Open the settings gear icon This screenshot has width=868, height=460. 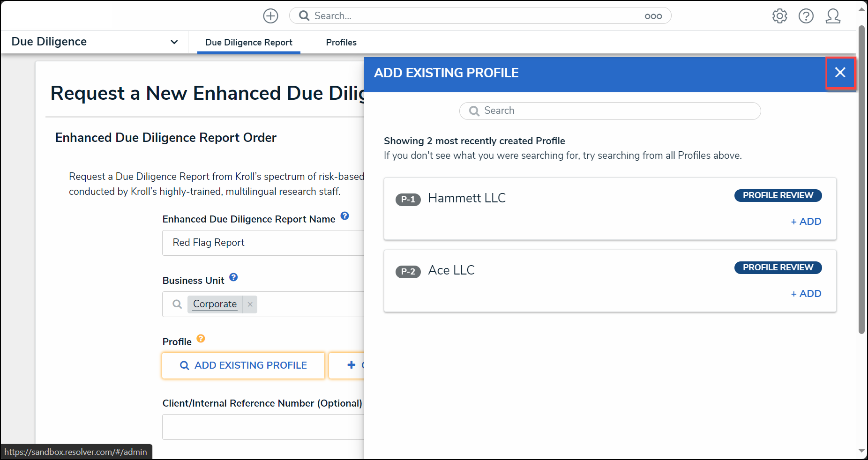[779, 16]
